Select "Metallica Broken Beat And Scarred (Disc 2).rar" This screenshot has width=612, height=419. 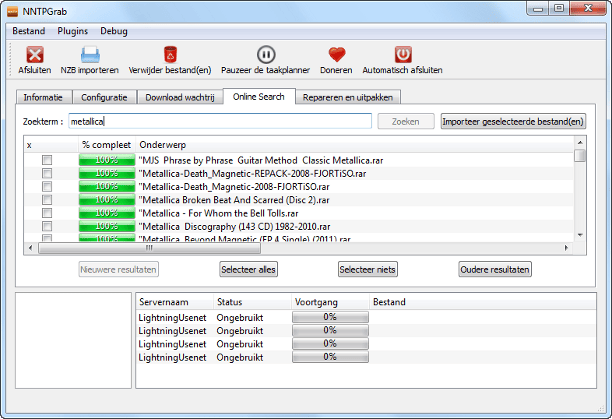click(x=234, y=200)
